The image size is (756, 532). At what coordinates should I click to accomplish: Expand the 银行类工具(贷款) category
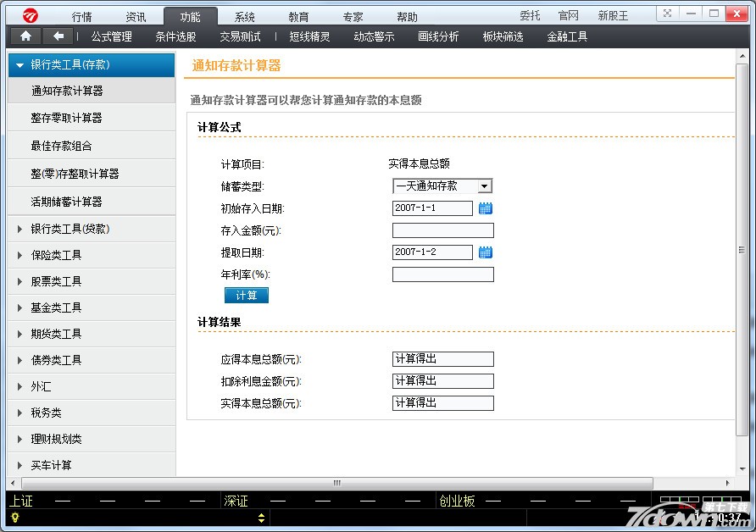(20, 229)
